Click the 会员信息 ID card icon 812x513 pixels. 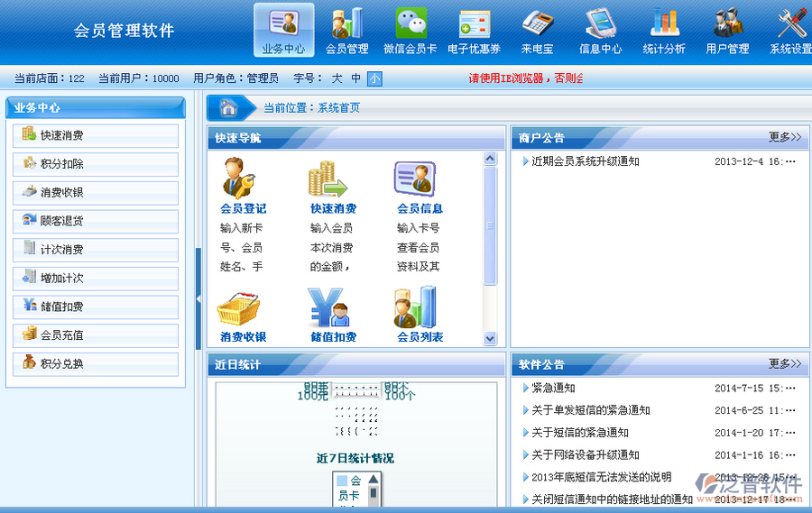pyautogui.click(x=415, y=178)
